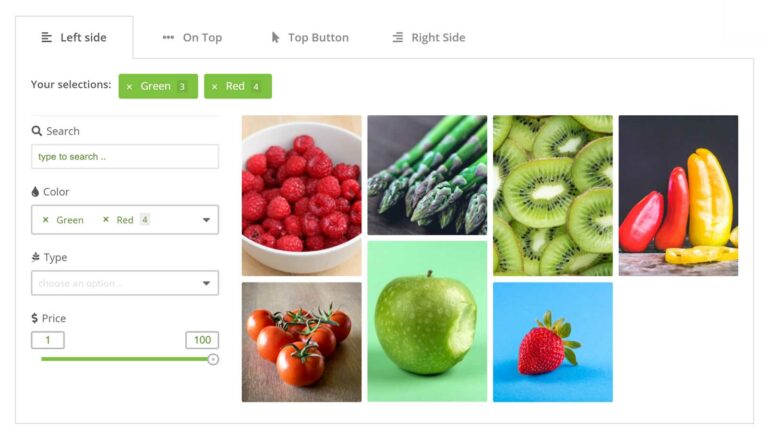Expand the Color dropdown arrow
Screen dimensions: 768x440
click(x=206, y=220)
